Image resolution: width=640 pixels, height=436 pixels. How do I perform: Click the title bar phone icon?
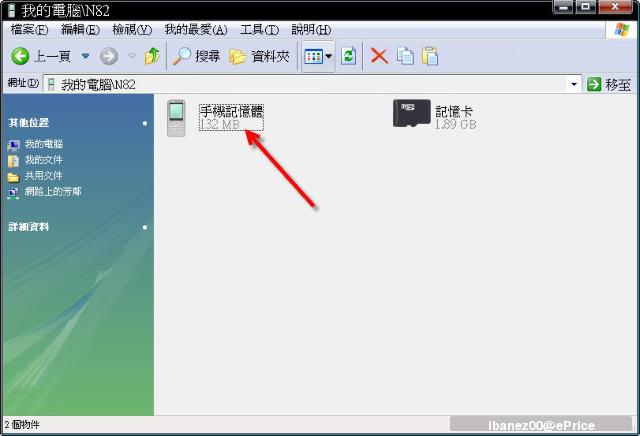(11, 10)
